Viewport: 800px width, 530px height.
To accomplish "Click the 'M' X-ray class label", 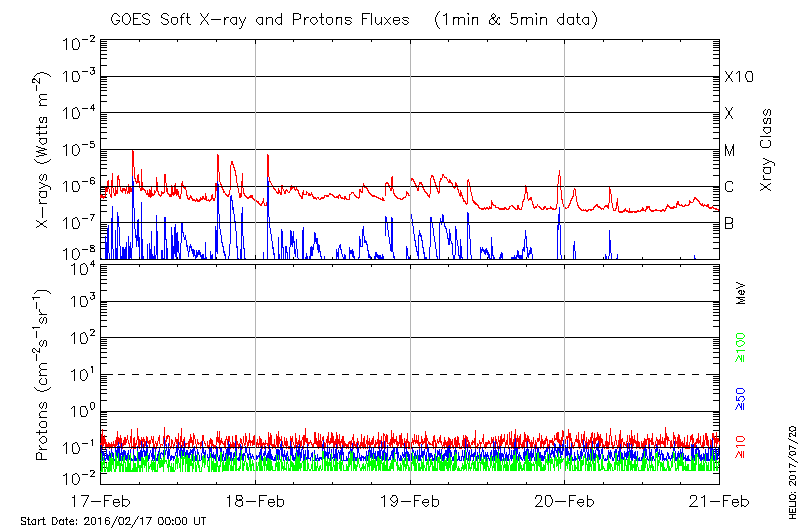I will [730, 151].
